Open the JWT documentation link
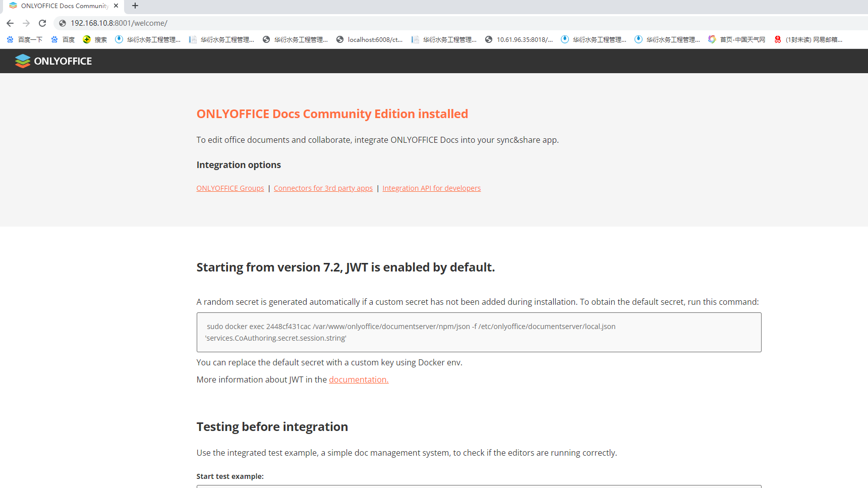Image resolution: width=868 pixels, height=488 pixels. (359, 379)
